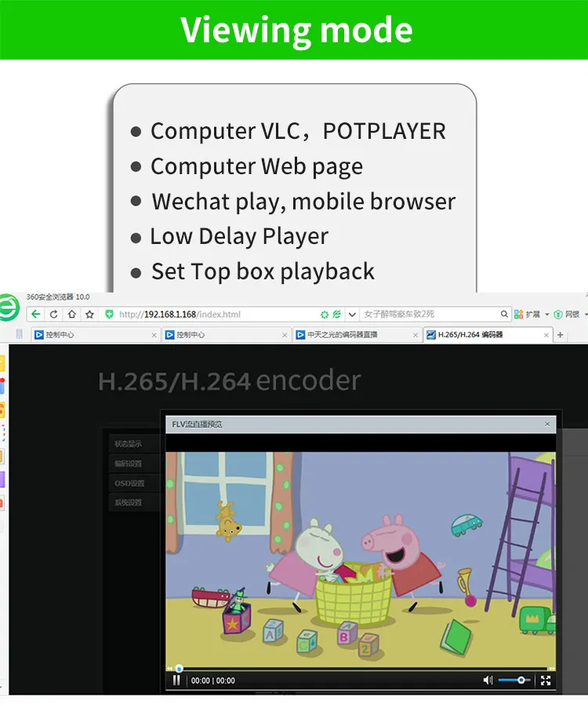Click the Set Top box playback line
This screenshot has width=588, height=706.
(x=263, y=272)
